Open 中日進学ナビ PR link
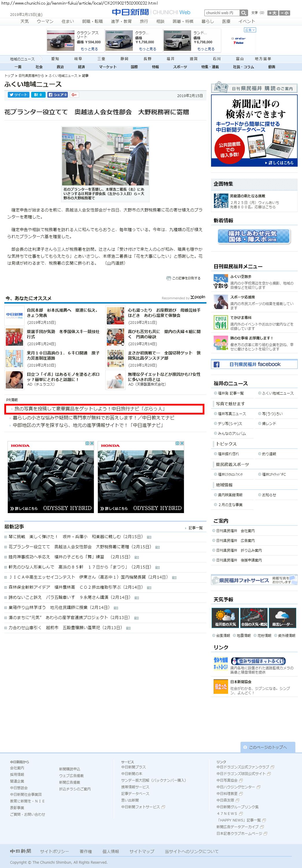 point(88,425)
